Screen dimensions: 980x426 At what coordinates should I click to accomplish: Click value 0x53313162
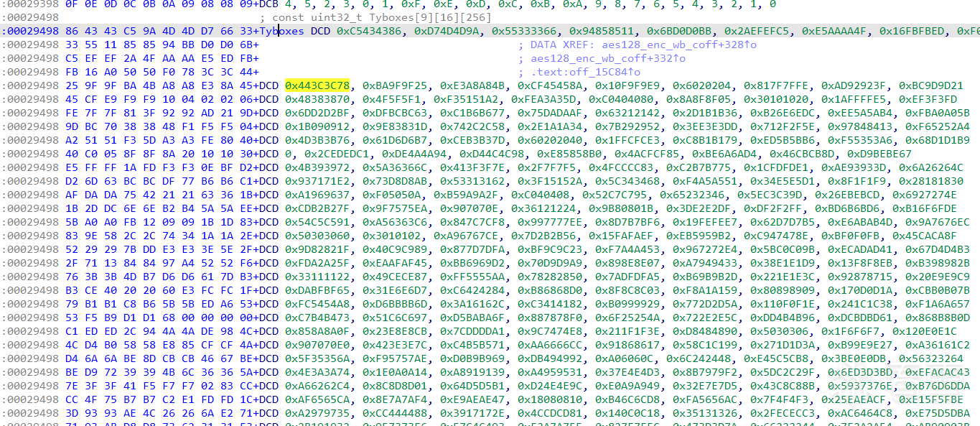(x=472, y=182)
